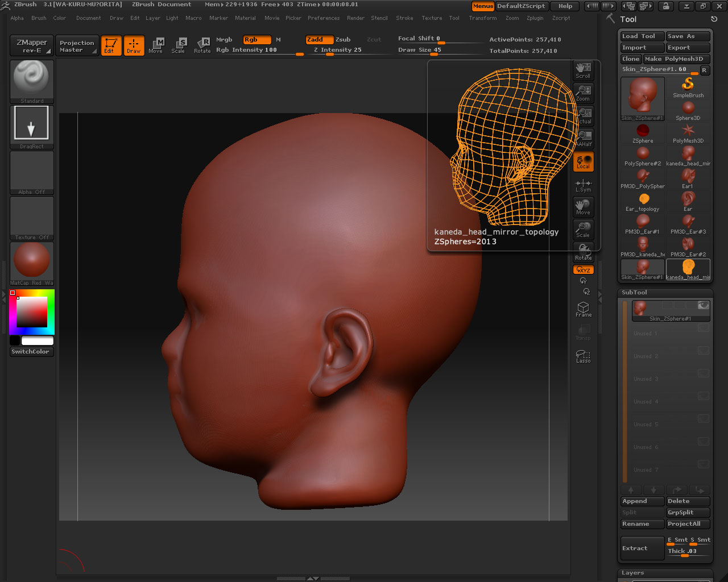Screen dimensions: 728x582
Task: Open the Preferences menu
Action: 324,18
